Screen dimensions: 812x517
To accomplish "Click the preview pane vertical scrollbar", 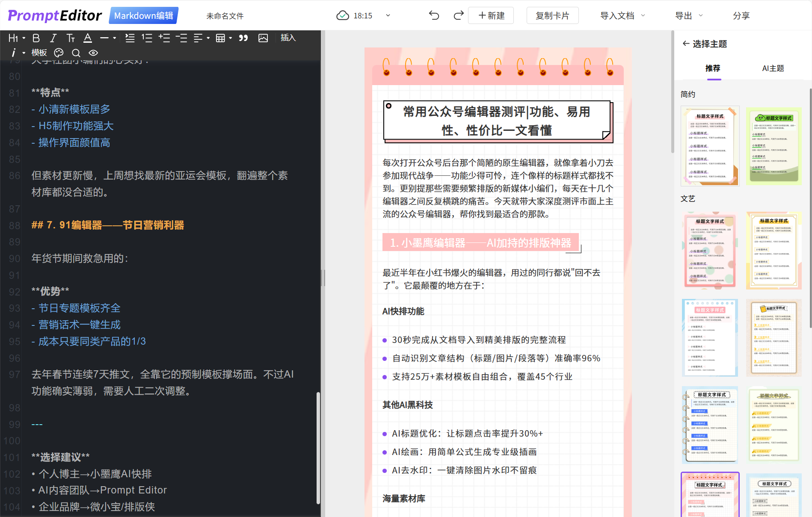I will click(x=673, y=92).
